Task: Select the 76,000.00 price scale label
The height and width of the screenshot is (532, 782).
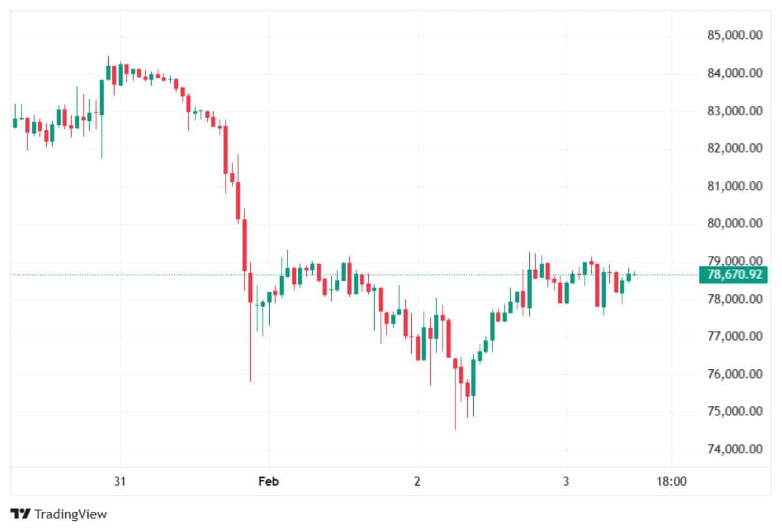Action: click(x=734, y=374)
